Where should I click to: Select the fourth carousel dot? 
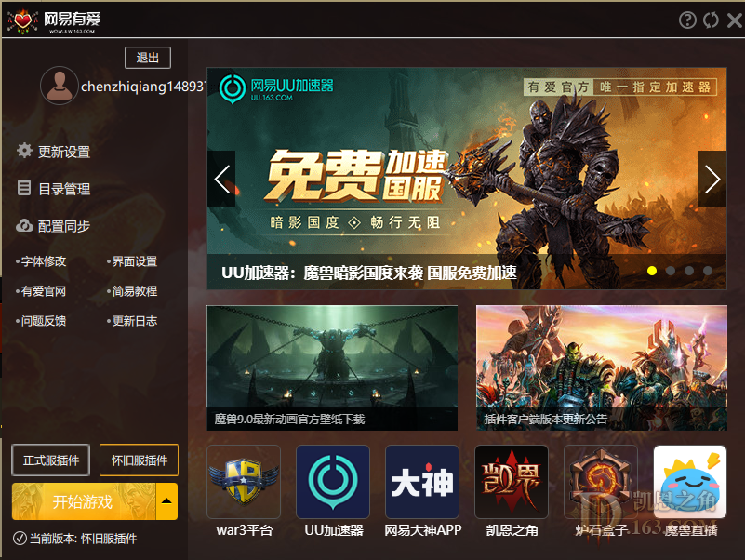[x=708, y=271]
